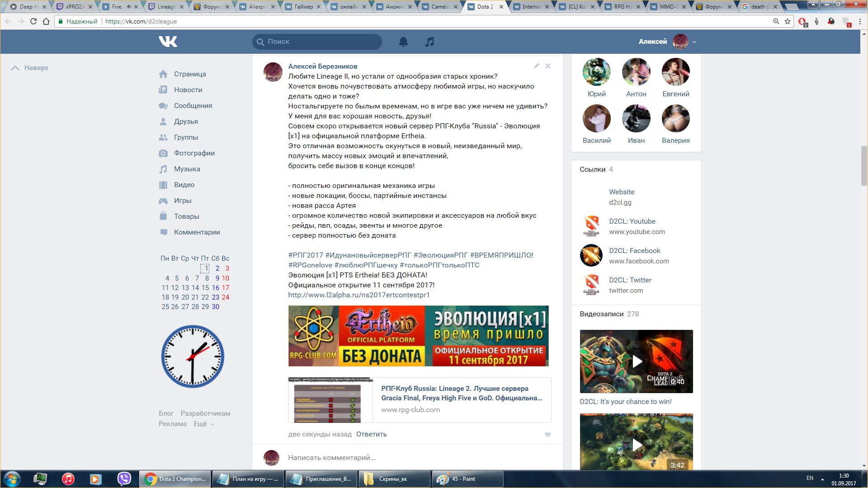Open Скрины_вк folder in taskbar
Screen dimensions: 868x488
coord(395,479)
